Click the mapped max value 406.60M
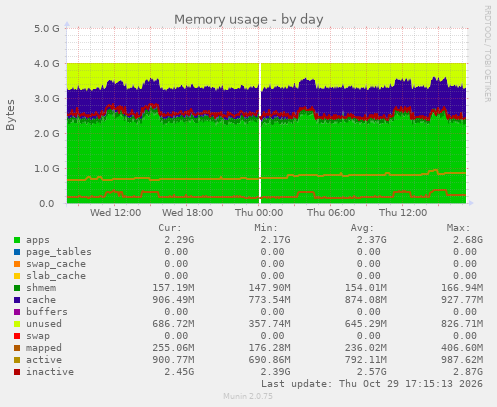497x407 pixels. pyautogui.click(x=462, y=348)
